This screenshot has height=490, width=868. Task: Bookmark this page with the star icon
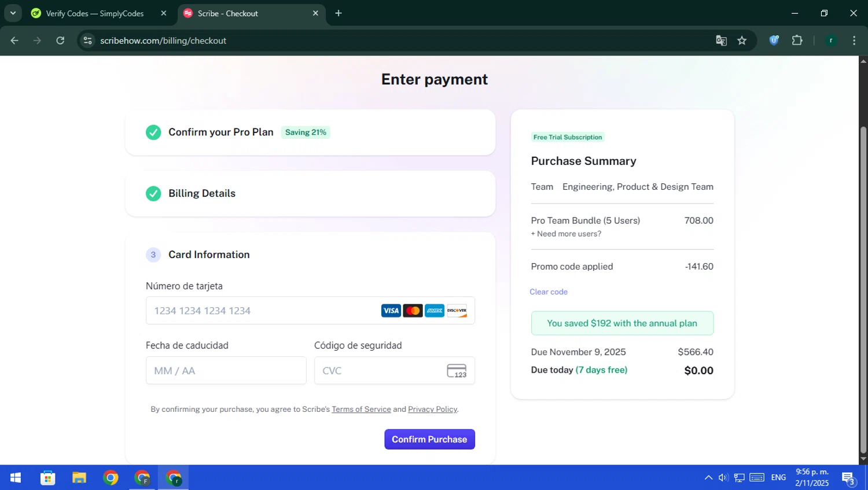click(742, 40)
